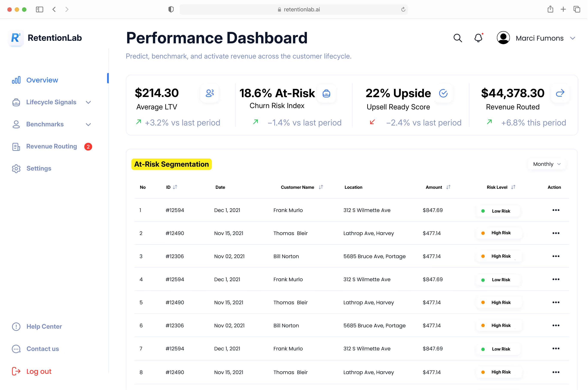The width and height of the screenshot is (588, 390).
Task: Click the Upsell Ready Score checkmark icon
Action: tap(444, 94)
